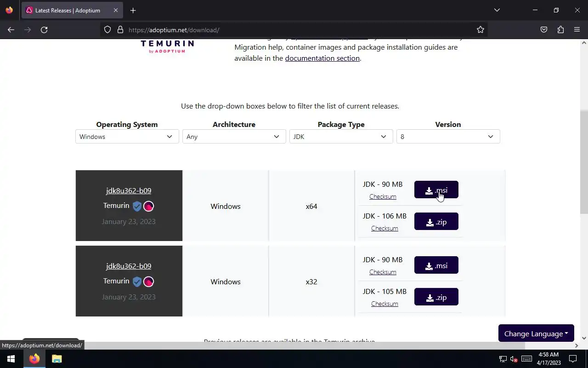The width and height of the screenshot is (588, 368).
Task: Follow the documentation section link
Action: tap(322, 58)
